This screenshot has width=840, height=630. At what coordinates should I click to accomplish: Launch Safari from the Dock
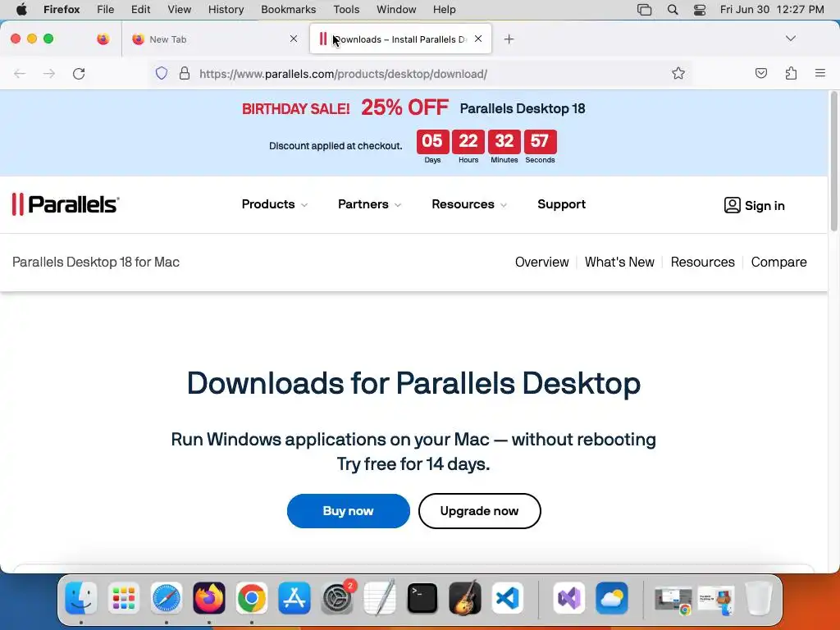click(166, 598)
